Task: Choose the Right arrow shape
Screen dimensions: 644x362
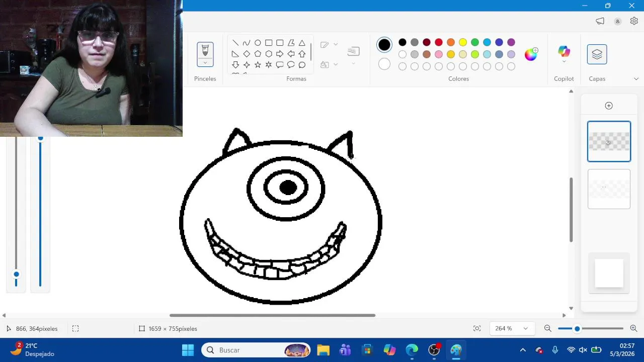Action: tap(280, 54)
